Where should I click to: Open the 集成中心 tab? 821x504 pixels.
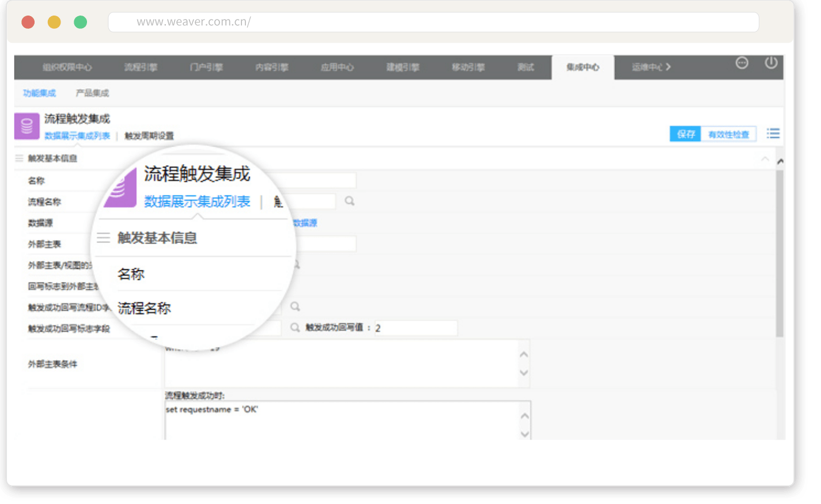[582, 67]
